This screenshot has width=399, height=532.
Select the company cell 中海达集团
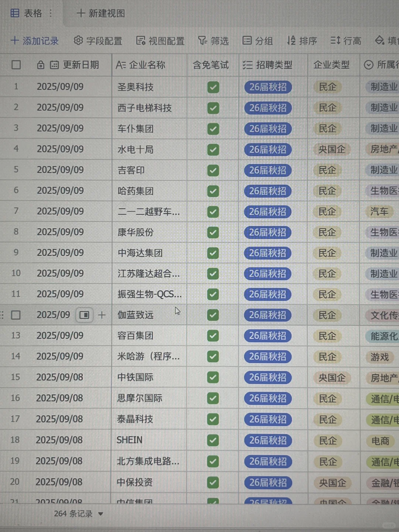pos(149,253)
